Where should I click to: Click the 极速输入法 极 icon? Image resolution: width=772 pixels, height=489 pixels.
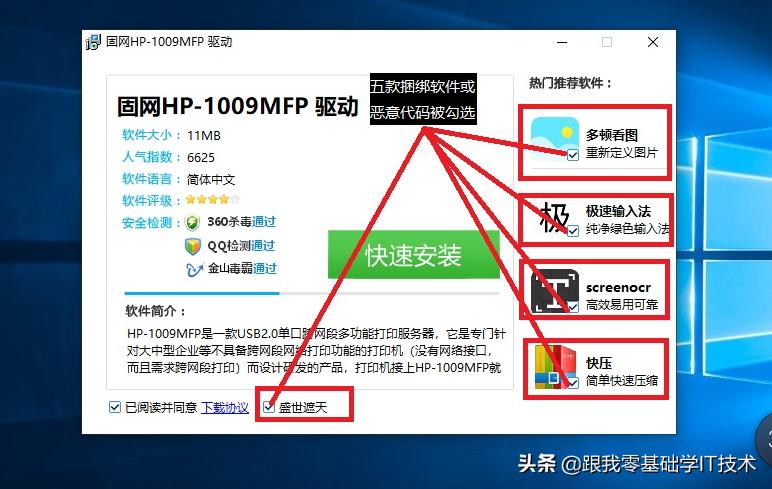554,217
